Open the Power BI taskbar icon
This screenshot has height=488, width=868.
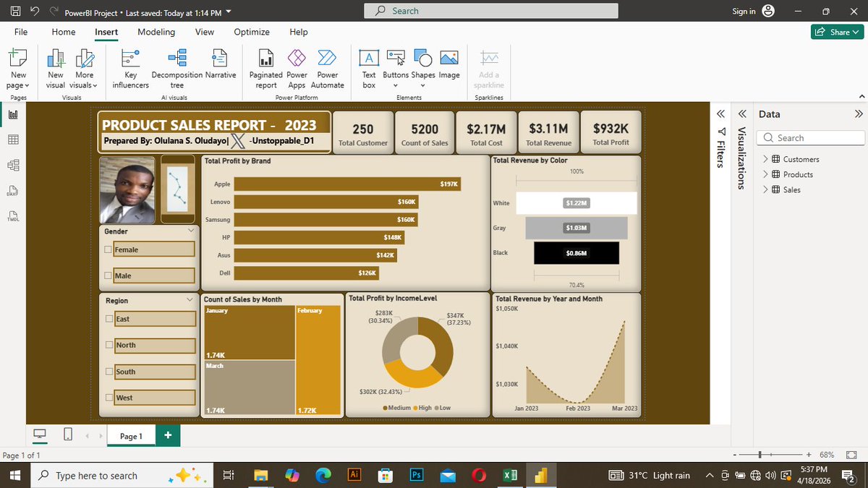[540, 475]
